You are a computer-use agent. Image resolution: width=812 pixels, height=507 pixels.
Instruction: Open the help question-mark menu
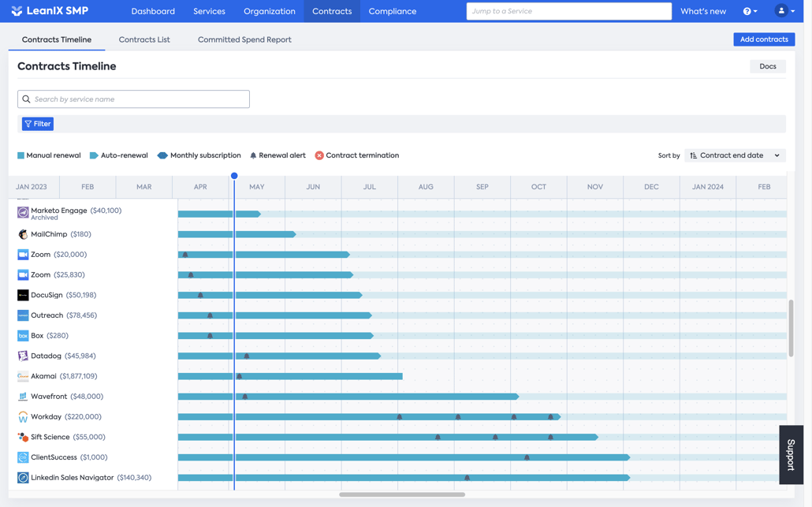[750, 11]
